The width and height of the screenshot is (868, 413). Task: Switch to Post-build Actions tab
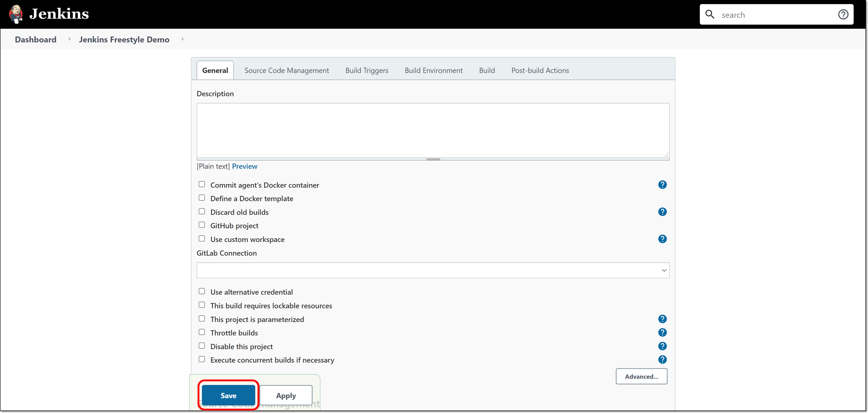coord(540,70)
